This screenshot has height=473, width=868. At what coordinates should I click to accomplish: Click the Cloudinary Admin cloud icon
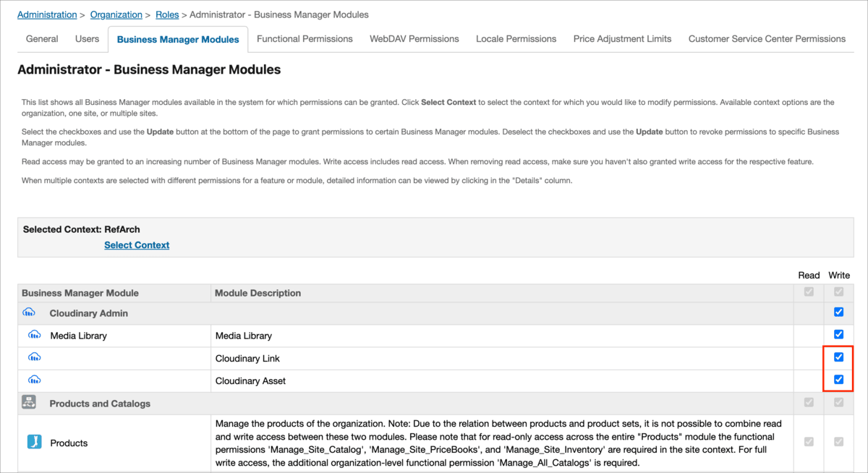(29, 313)
